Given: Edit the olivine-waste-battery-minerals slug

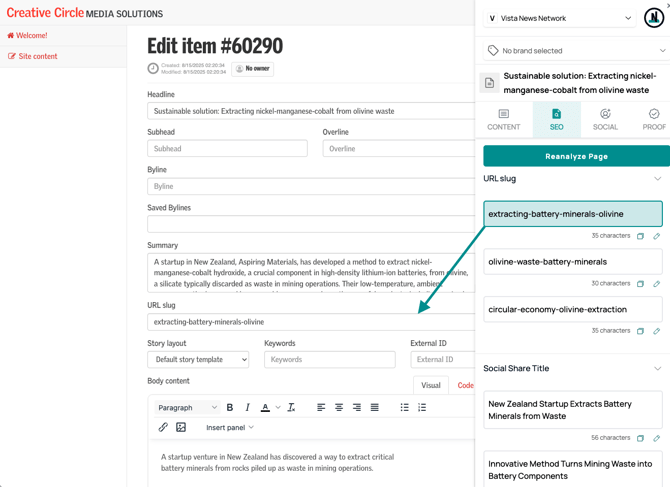Looking at the screenshot, I should tap(657, 284).
